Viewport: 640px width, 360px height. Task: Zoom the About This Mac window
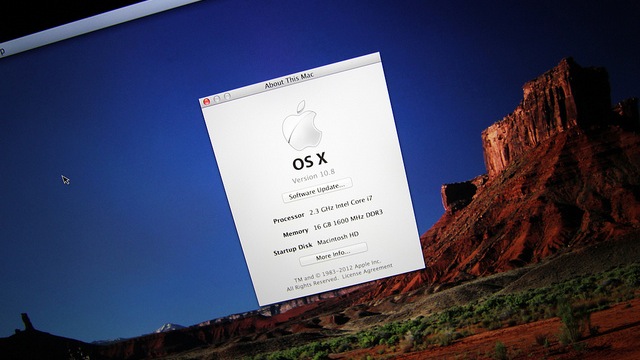pyautogui.click(x=227, y=96)
